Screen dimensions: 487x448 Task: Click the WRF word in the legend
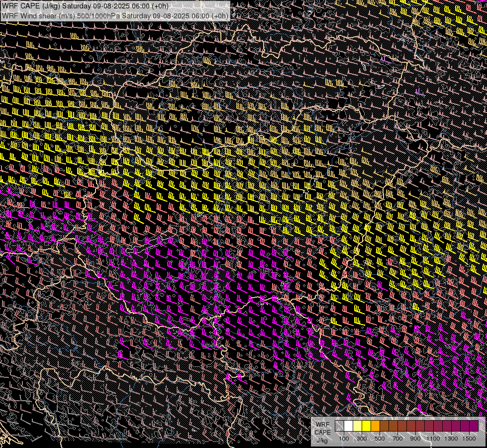point(323,425)
